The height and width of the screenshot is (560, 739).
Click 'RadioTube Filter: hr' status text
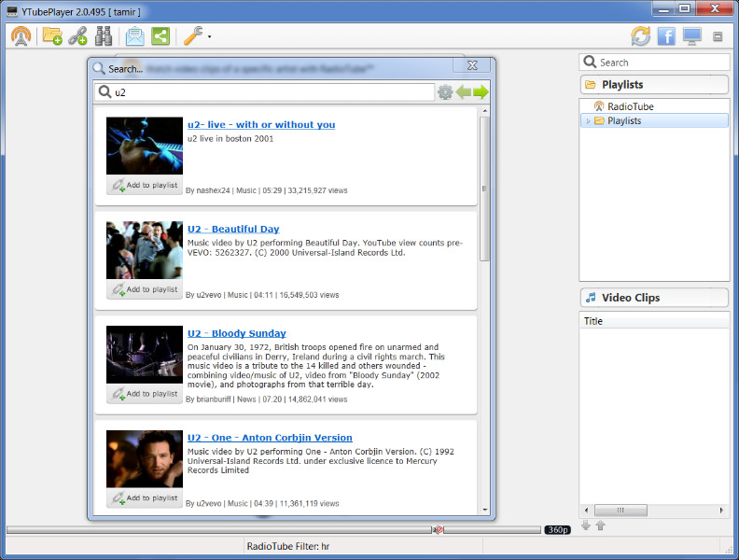[288, 546]
